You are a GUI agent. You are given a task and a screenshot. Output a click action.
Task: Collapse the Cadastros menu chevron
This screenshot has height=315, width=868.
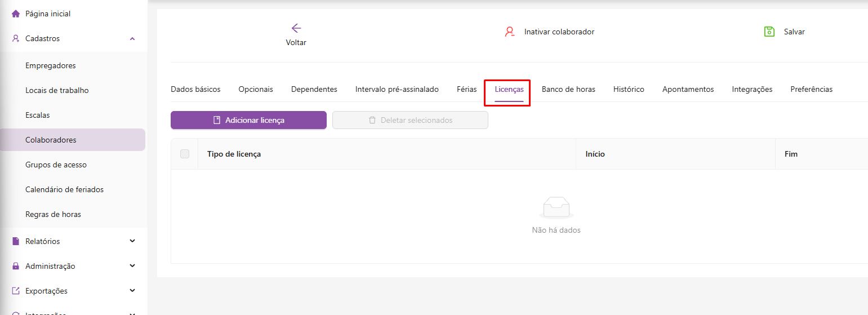132,39
